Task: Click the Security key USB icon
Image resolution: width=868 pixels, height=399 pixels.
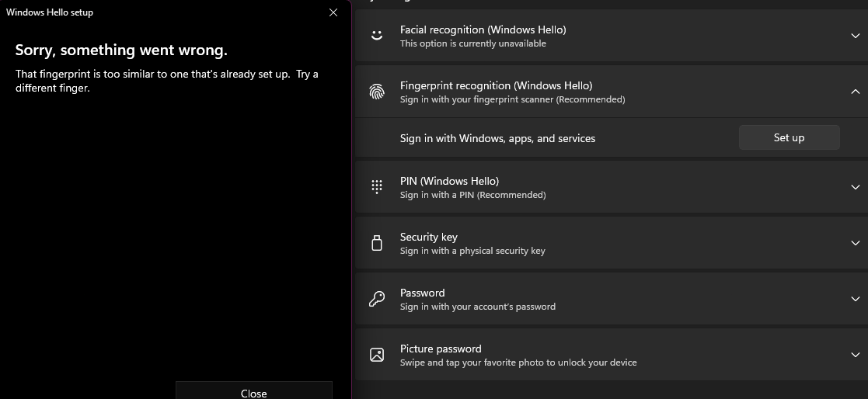Action: pos(377,243)
